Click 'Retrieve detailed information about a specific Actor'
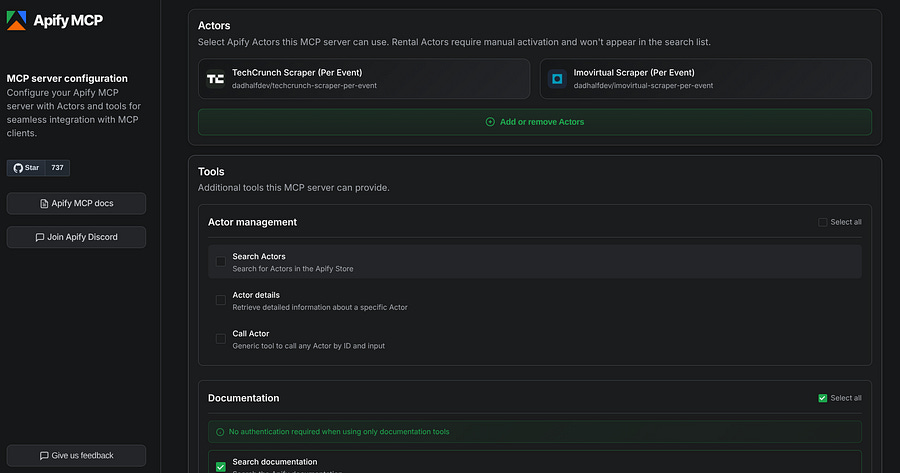Screen dimensions: 900x473 tap(320, 307)
